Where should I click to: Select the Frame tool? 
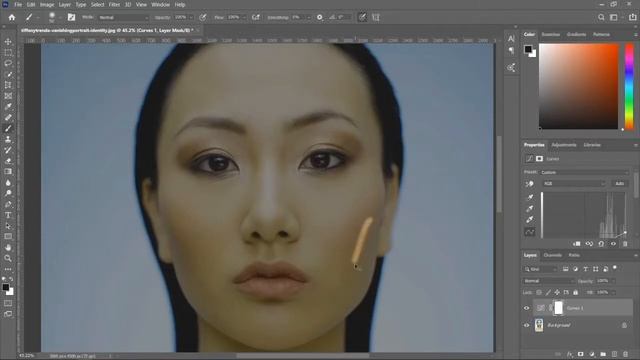8,96
